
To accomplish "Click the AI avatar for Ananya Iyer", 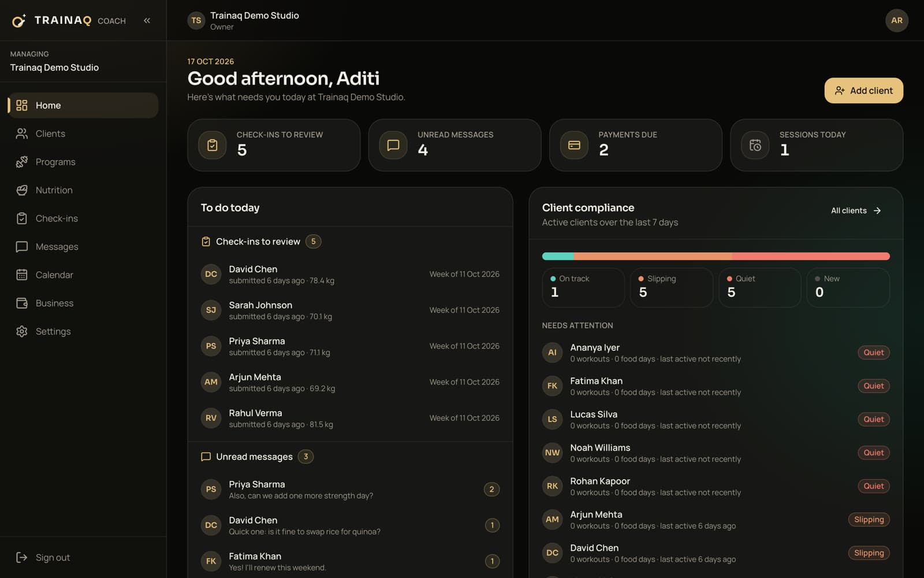I will [552, 353].
